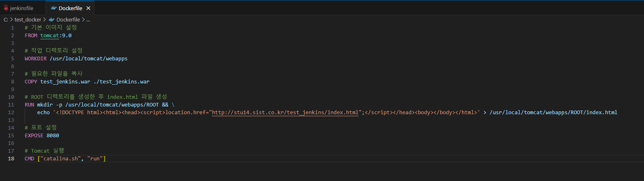Image resolution: width=644 pixels, height=181 pixels.
Task: Select the Dockerfile tab label
Action: (70, 8)
